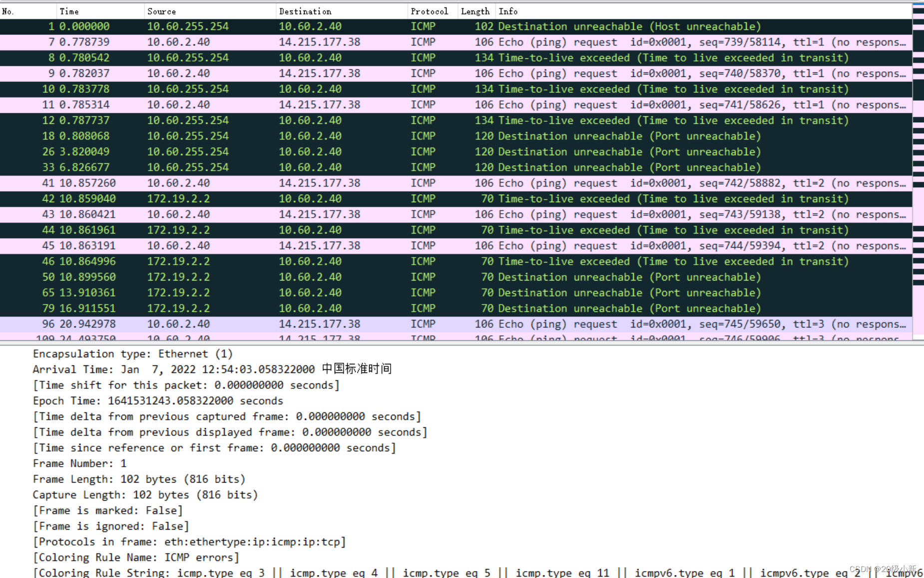This screenshot has width=924, height=578.
Task: Select packet 45 Echo request seq=744 row
Action: click(x=456, y=246)
